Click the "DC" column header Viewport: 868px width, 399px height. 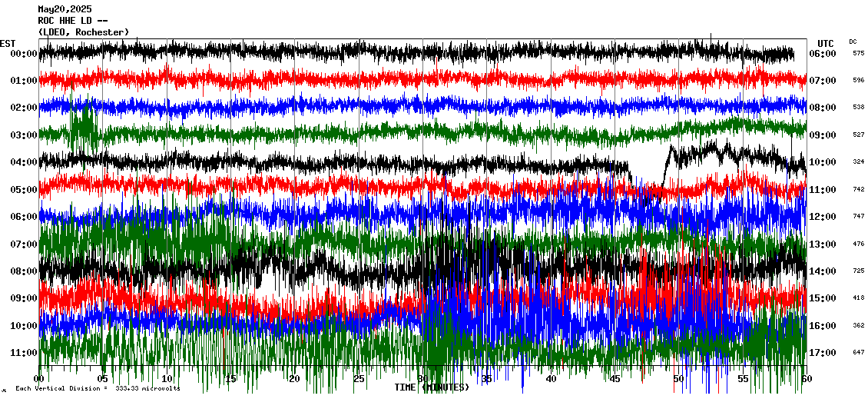pos(853,42)
